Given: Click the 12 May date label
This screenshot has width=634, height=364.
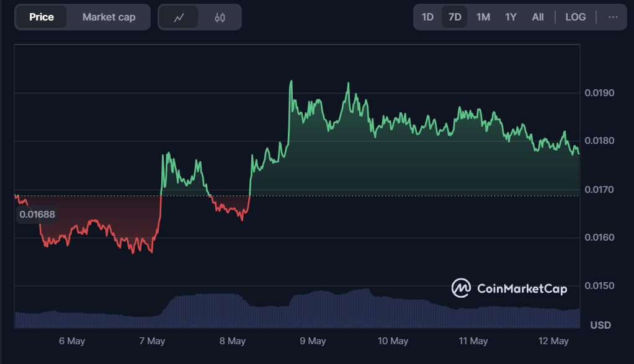Looking at the screenshot, I should pyautogui.click(x=553, y=341).
